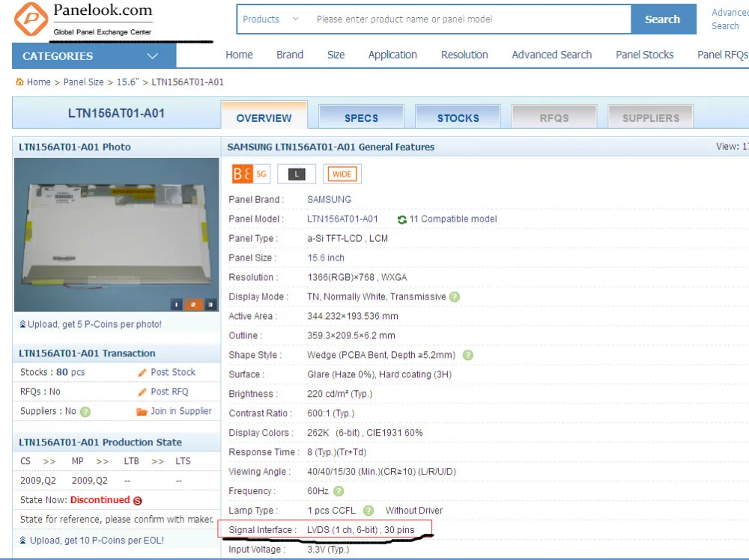
Task: Open Panel Stocks in nav bar
Action: pos(644,55)
